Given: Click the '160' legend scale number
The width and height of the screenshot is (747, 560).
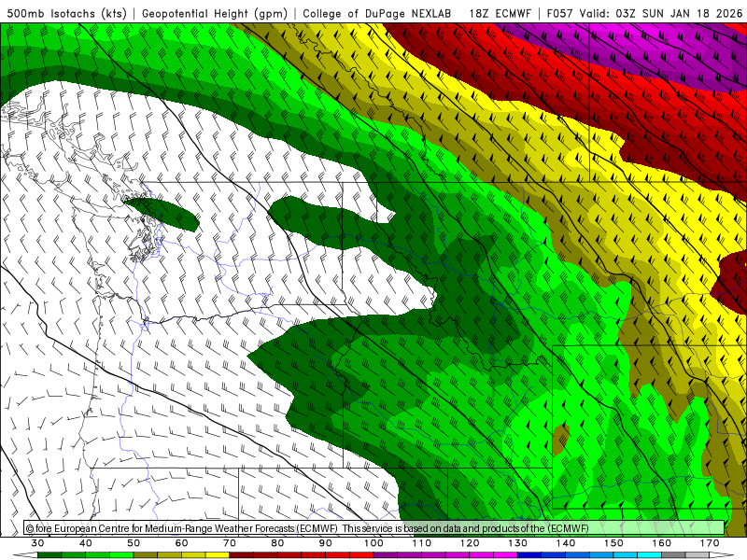Looking at the screenshot, I should point(662,543).
